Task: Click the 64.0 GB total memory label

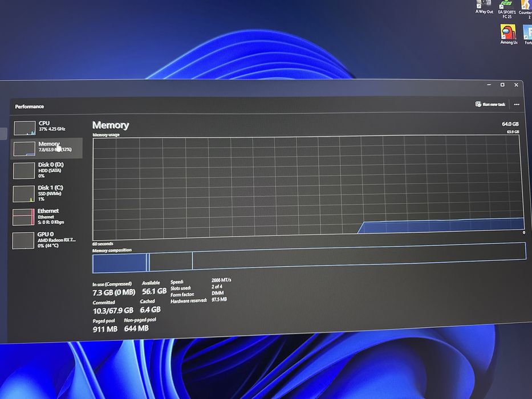Action: tap(510, 124)
